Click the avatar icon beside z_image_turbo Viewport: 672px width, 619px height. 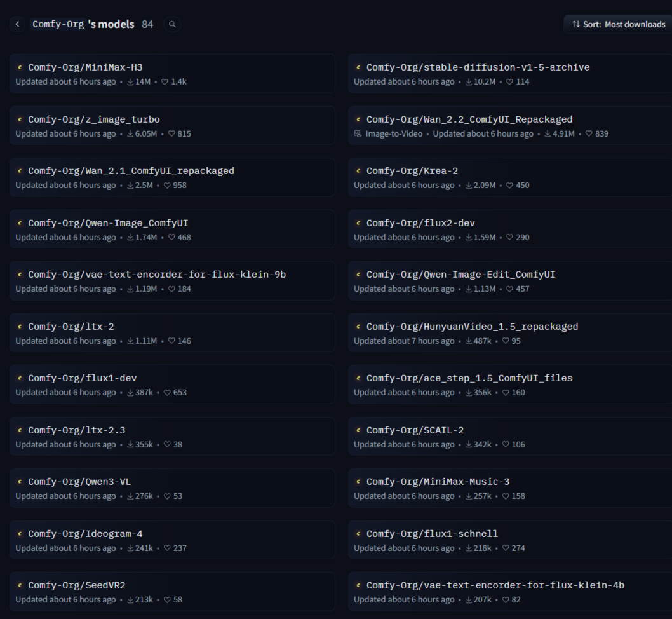(20, 119)
